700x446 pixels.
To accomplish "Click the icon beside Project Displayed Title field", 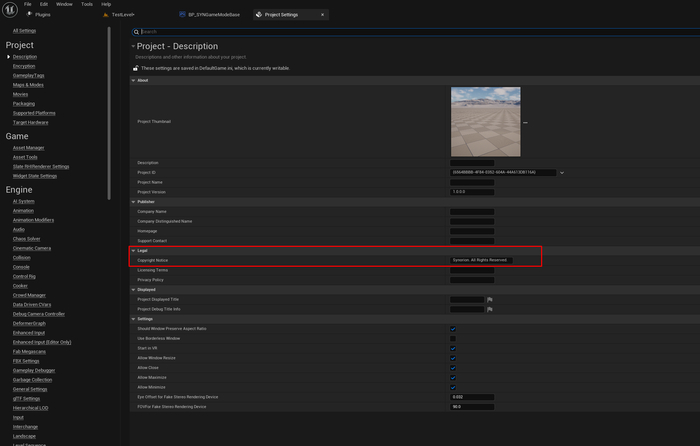I will (490, 299).
